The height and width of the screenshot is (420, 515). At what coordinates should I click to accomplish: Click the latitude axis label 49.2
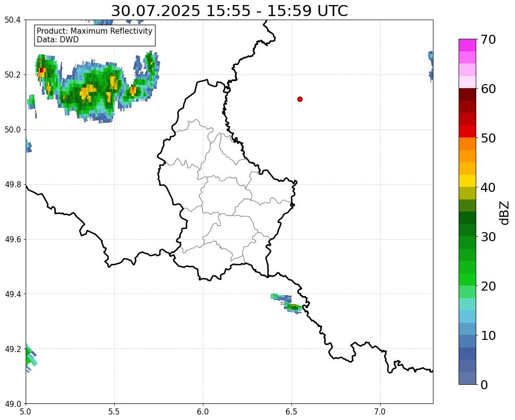13,349
